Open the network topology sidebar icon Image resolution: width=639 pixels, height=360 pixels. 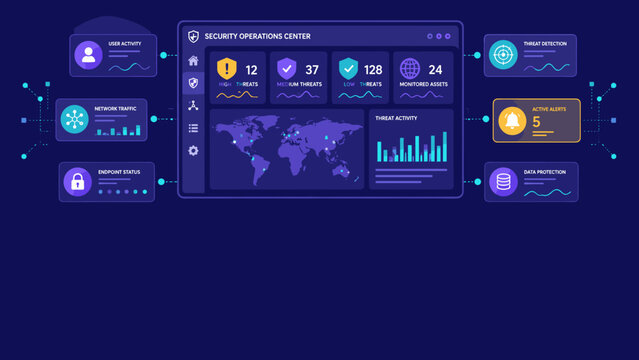(x=193, y=106)
